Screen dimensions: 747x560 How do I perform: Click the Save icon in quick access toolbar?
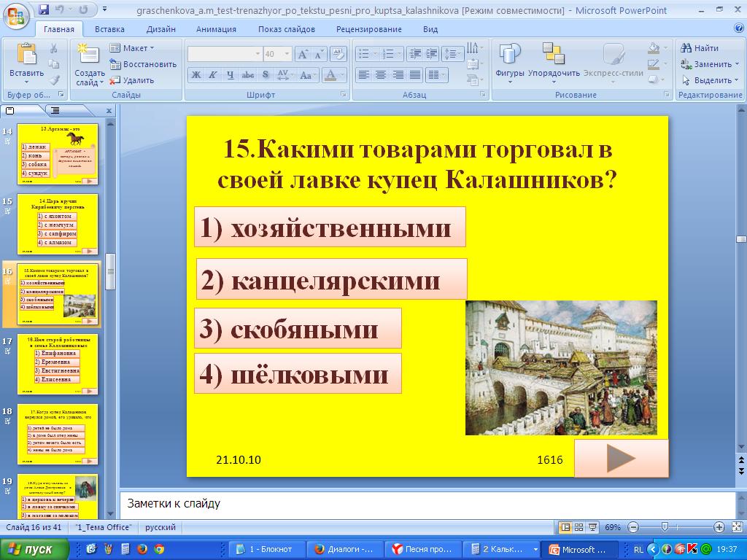click(44, 10)
